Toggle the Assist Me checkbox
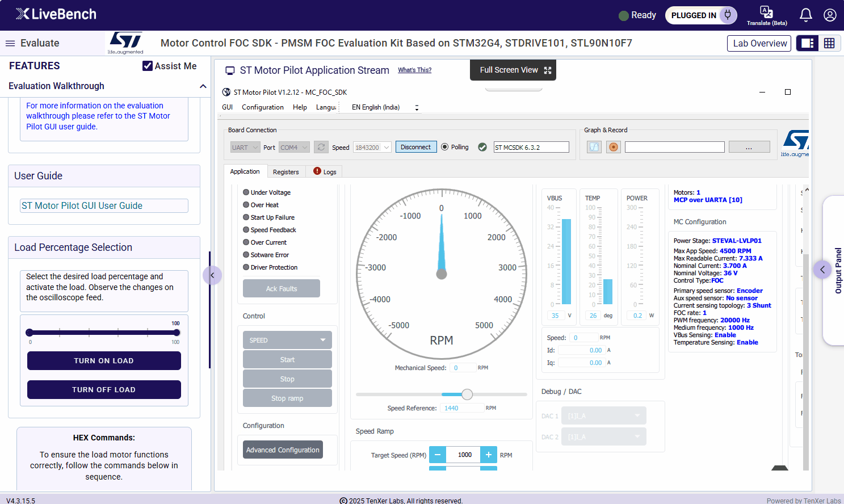Screen dimensions: 844x504 (148, 66)
